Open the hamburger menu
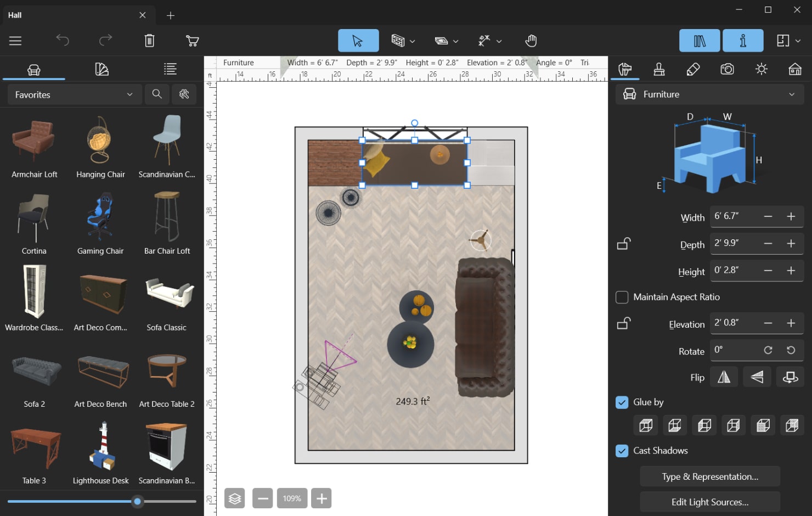Image resolution: width=812 pixels, height=516 pixels. pos(15,41)
